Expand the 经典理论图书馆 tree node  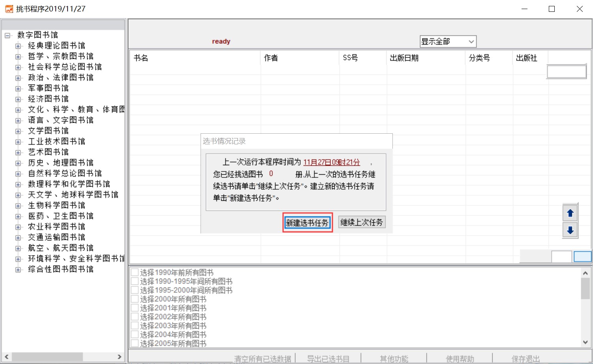point(18,46)
